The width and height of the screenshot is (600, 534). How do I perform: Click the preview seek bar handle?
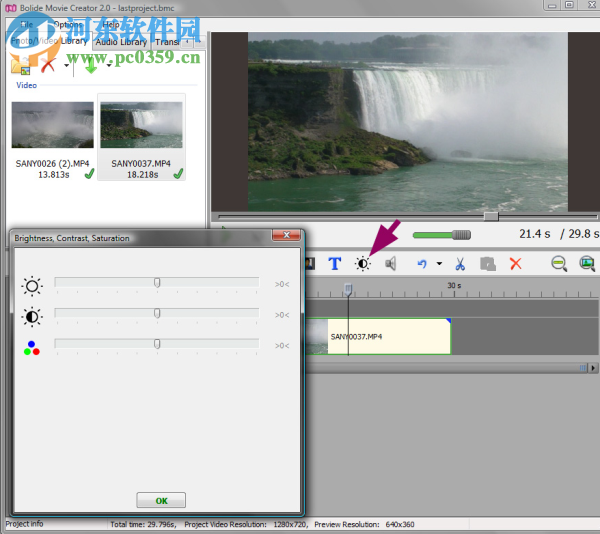pyautogui.click(x=491, y=217)
